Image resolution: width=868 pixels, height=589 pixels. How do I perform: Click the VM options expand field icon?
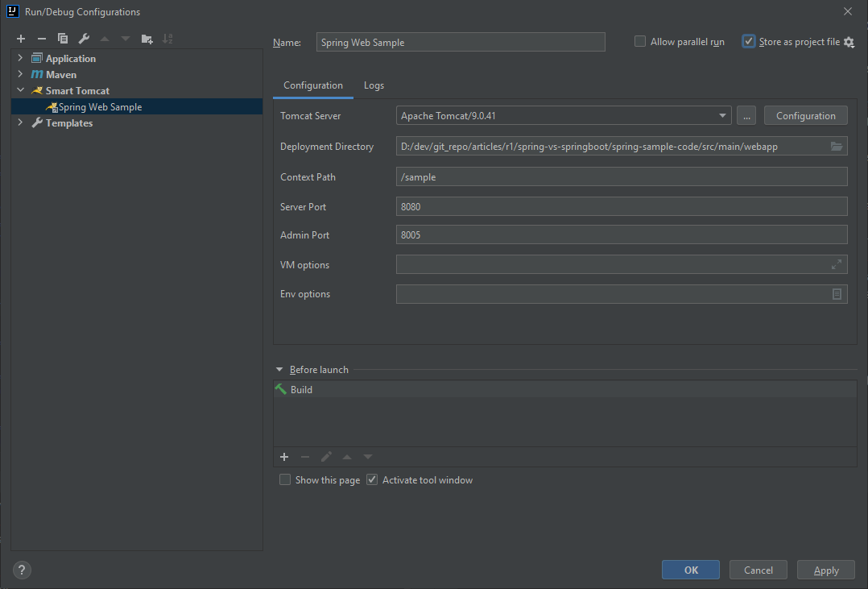[x=837, y=264]
